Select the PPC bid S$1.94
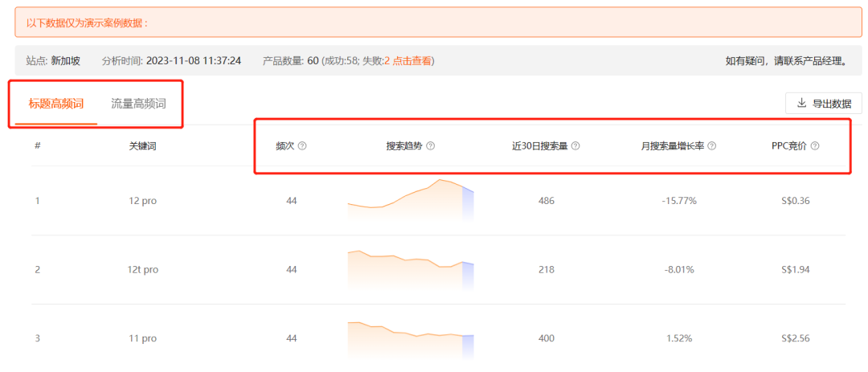Image resolution: width=868 pixels, height=372 pixels. point(796,270)
